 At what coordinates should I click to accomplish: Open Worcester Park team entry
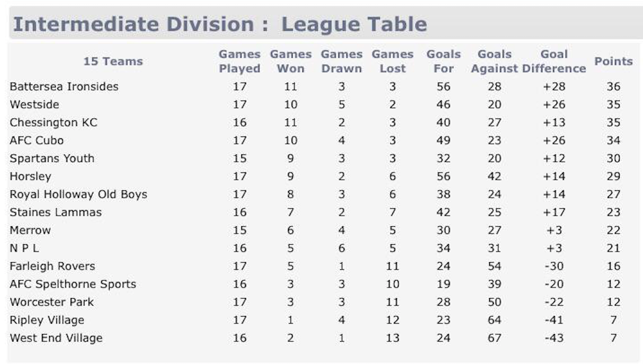pos(51,302)
